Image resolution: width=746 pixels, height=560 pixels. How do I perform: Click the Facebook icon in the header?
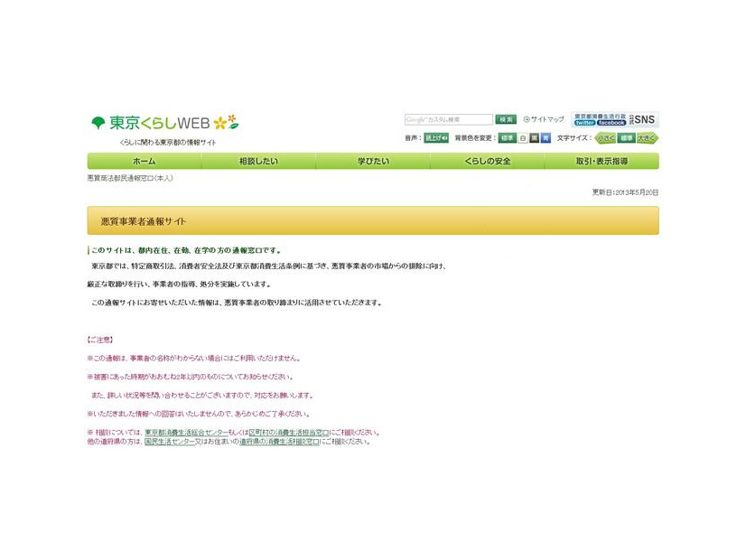[610, 124]
